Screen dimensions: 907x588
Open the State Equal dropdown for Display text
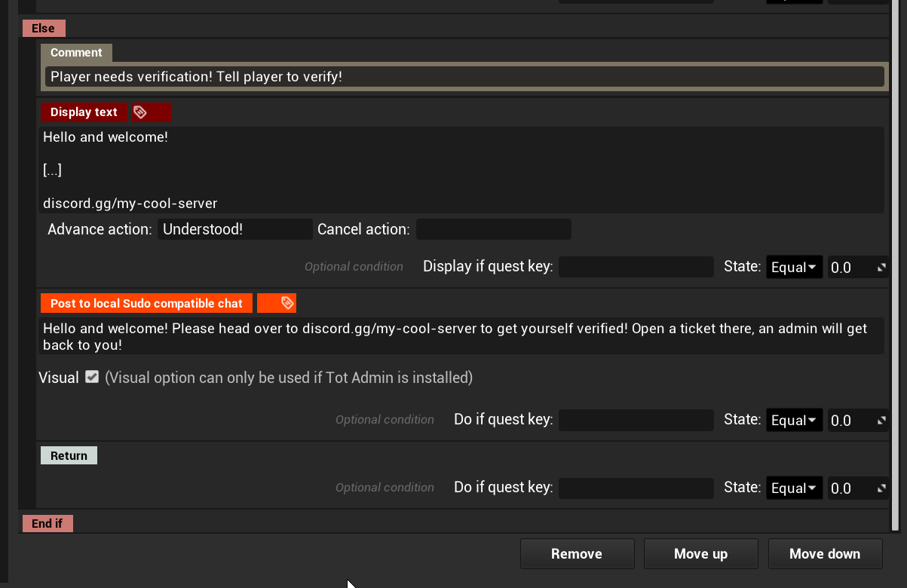(793, 268)
